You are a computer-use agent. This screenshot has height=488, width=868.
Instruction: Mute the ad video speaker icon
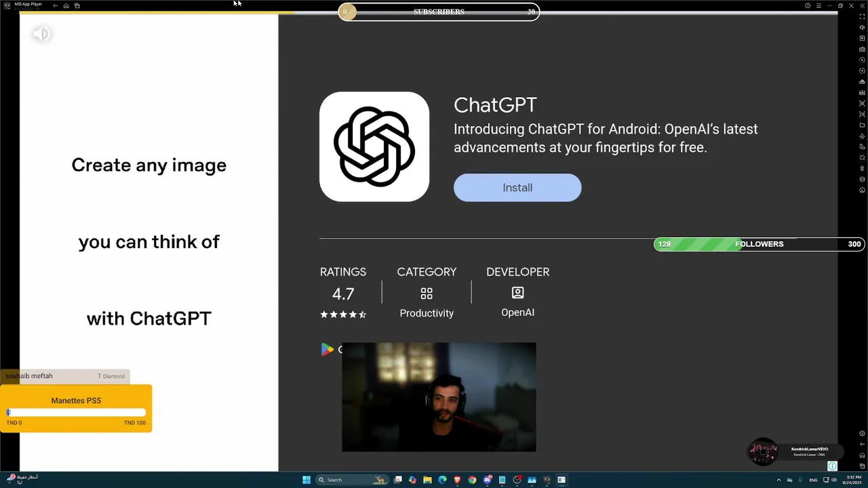click(x=41, y=34)
